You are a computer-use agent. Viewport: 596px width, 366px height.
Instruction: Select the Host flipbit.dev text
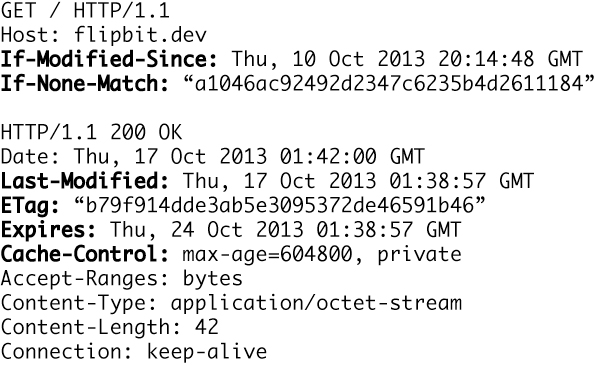pyautogui.click(x=104, y=35)
